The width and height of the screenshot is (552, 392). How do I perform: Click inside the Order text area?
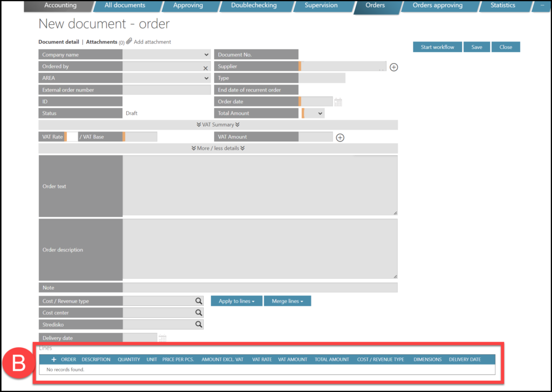[x=260, y=185]
